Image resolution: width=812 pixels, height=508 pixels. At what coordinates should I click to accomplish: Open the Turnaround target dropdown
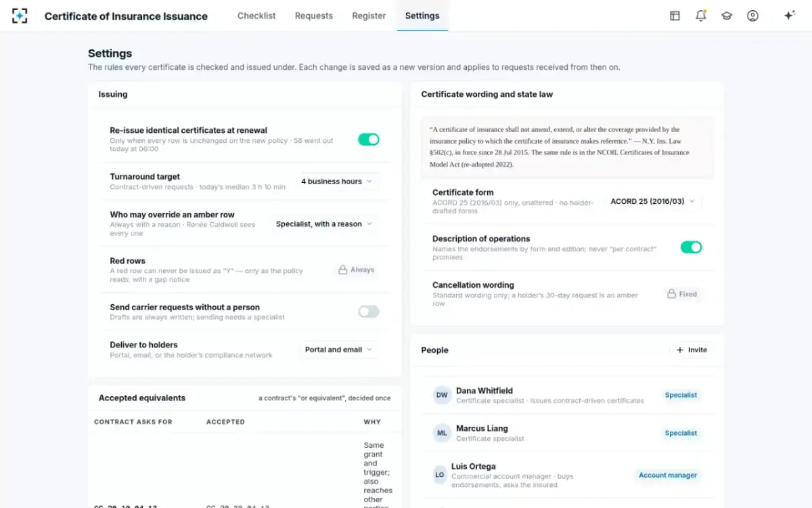click(x=337, y=182)
